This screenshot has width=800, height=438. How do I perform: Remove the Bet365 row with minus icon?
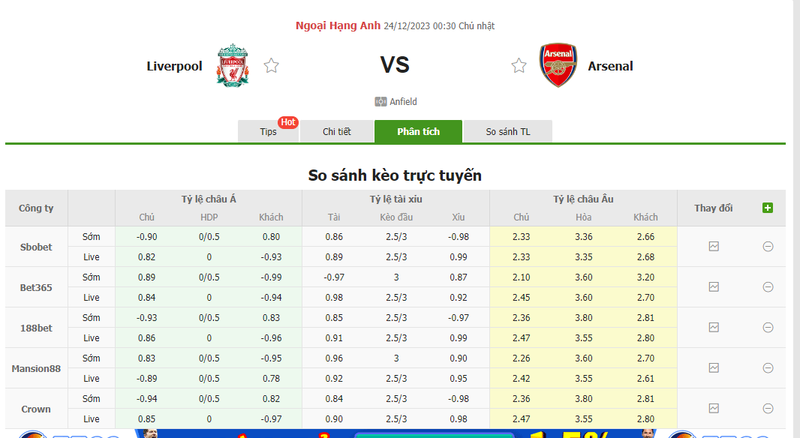pyautogui.click(x=767, y=287)
